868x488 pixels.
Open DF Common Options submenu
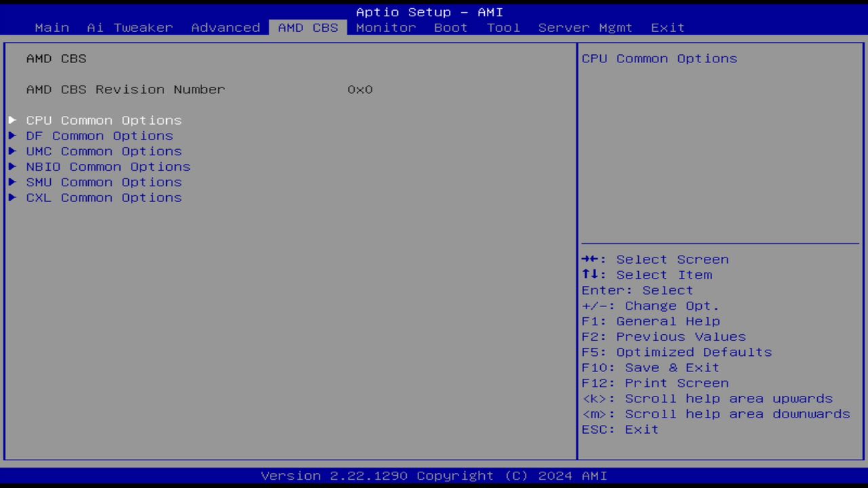pyautogui.click(x=100, y=136)
